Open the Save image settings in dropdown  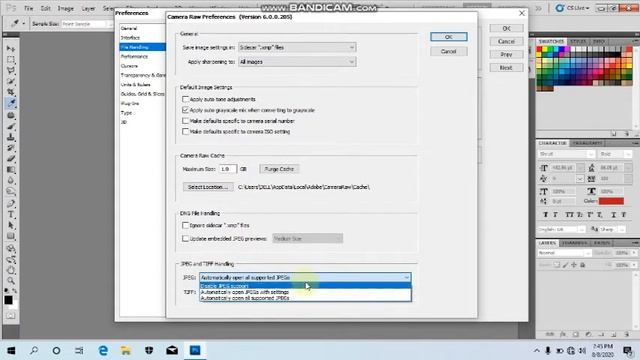pyautogui.click(x=297, y=47)
